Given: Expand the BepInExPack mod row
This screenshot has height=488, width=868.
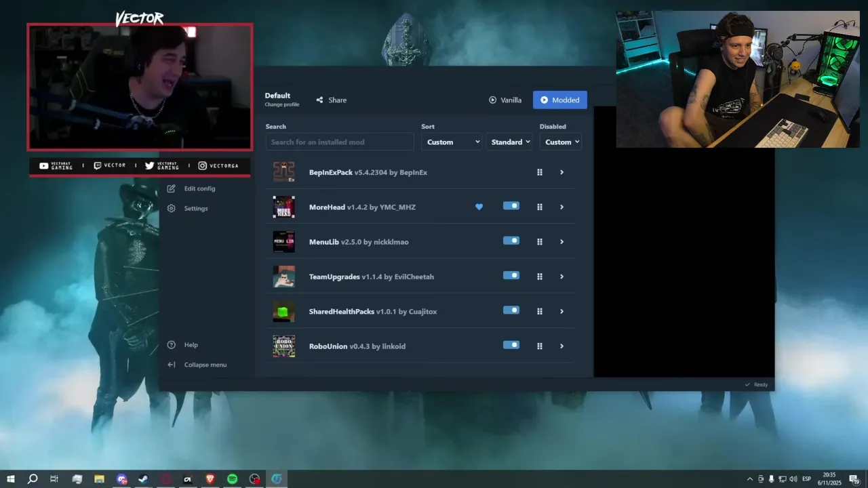Looking at the screenshot, I should click(561, 172).
